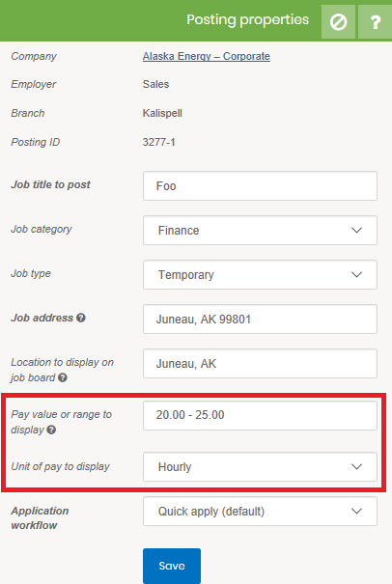Image resolution: width=392 pixels, height=584 pixels.
Task: Click the Posting properties header title
Action: pyautogui.click(x=248, y=19)
